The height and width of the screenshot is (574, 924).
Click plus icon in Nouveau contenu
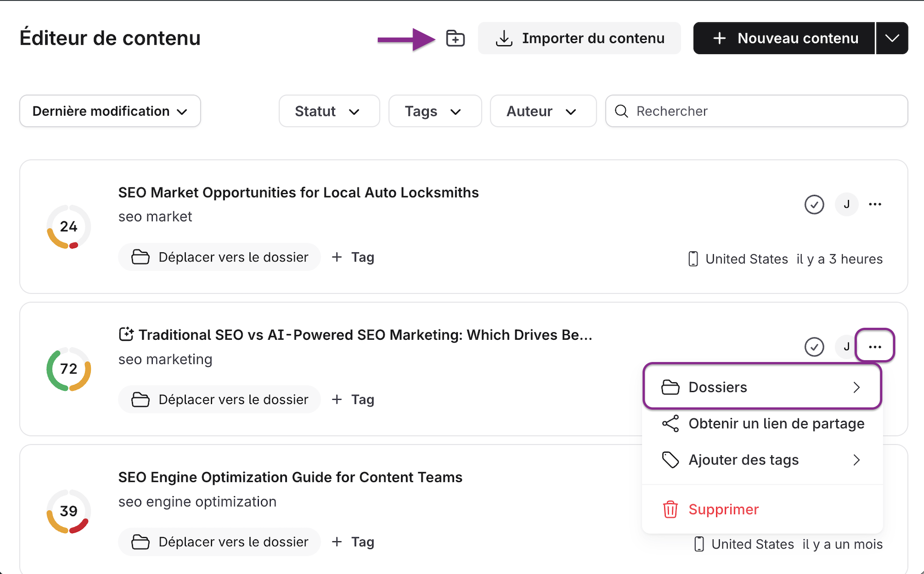[x=719, y=38]
